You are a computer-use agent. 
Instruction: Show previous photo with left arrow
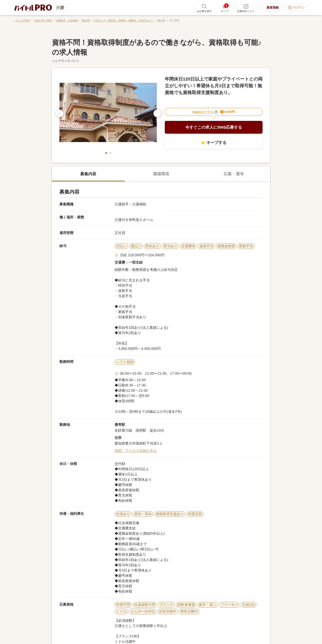[x=59, y=113]
